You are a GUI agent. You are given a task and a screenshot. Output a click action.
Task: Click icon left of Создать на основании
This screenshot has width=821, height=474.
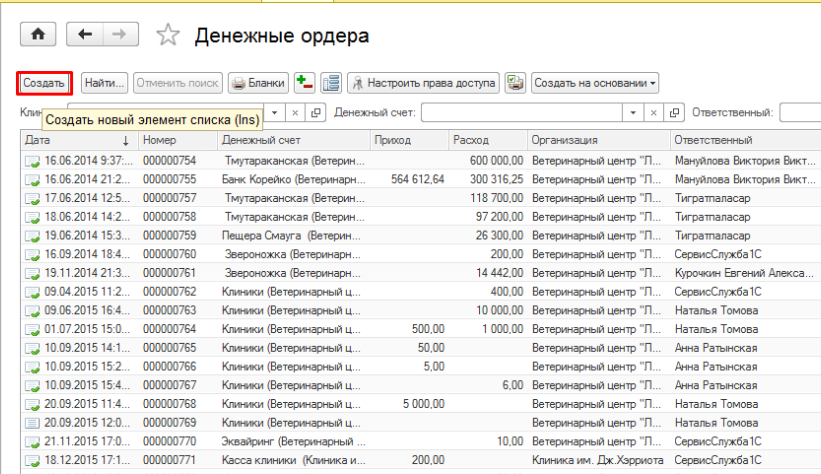tap(515, 83)
